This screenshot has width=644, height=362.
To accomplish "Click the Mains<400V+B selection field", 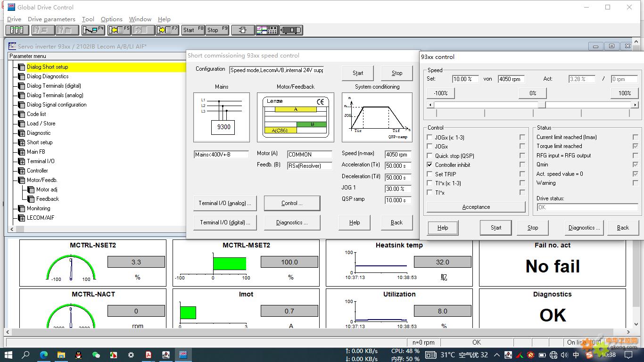I will [221, 155].
